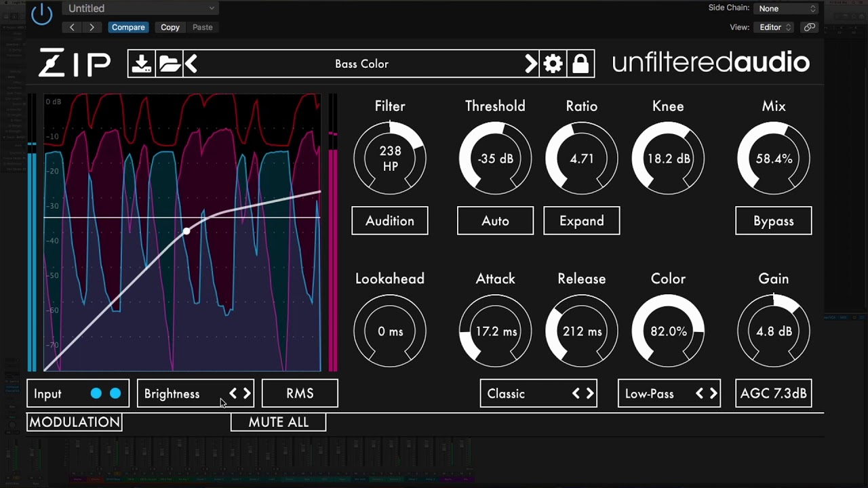
Task: Go to next setting with right arrow
Action: (92, 27)
